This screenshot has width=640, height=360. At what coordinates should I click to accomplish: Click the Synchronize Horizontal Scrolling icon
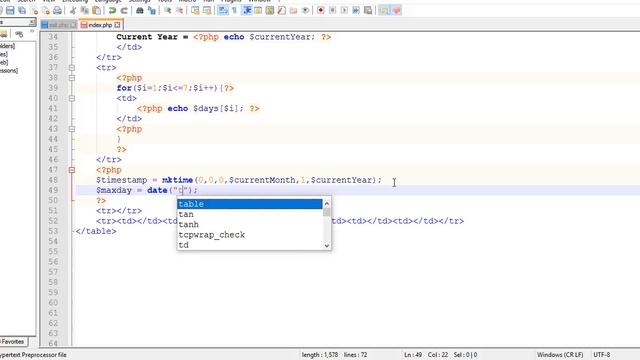point(207,10)
